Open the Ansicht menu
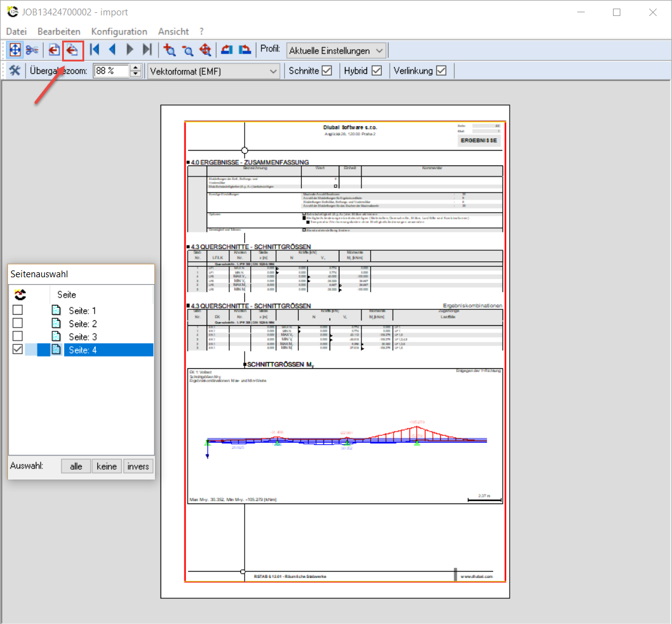This screenshot has height=624, width=672. coord(173,31)
